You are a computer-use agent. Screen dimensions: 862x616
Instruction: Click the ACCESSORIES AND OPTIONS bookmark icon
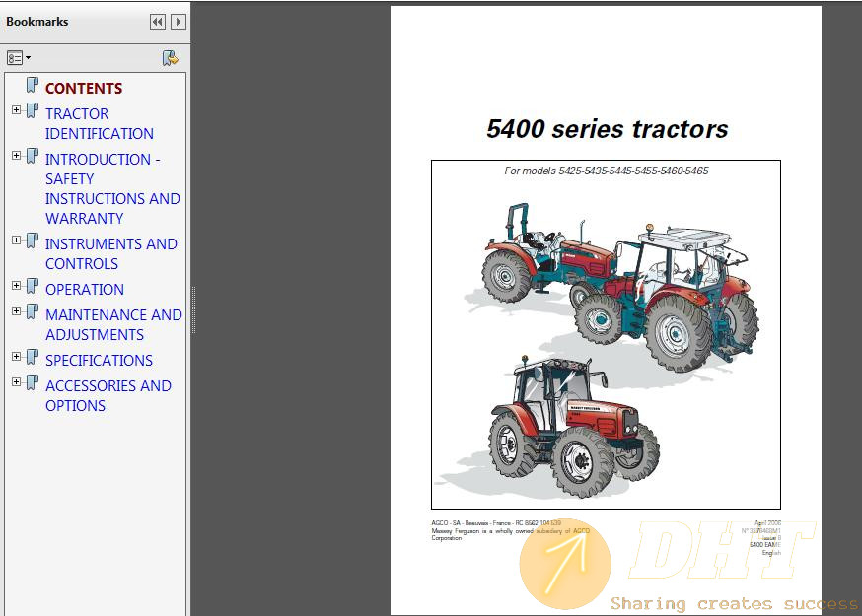[33, 382]
